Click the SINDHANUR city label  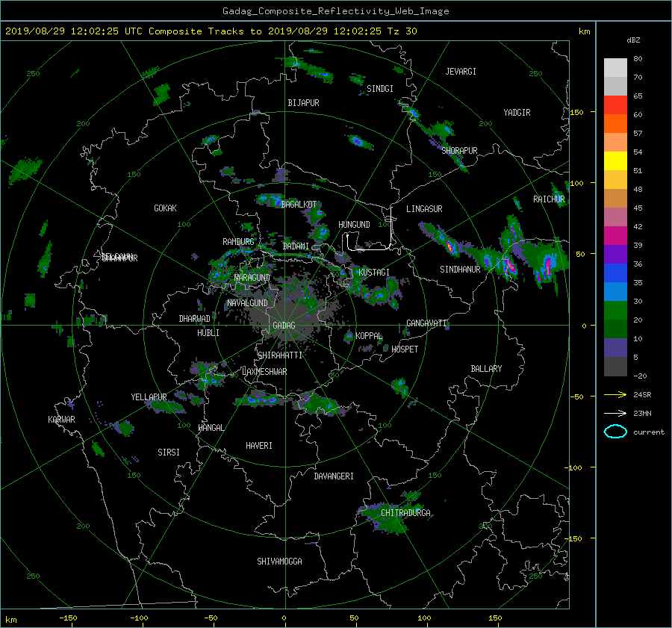(460, 270)
